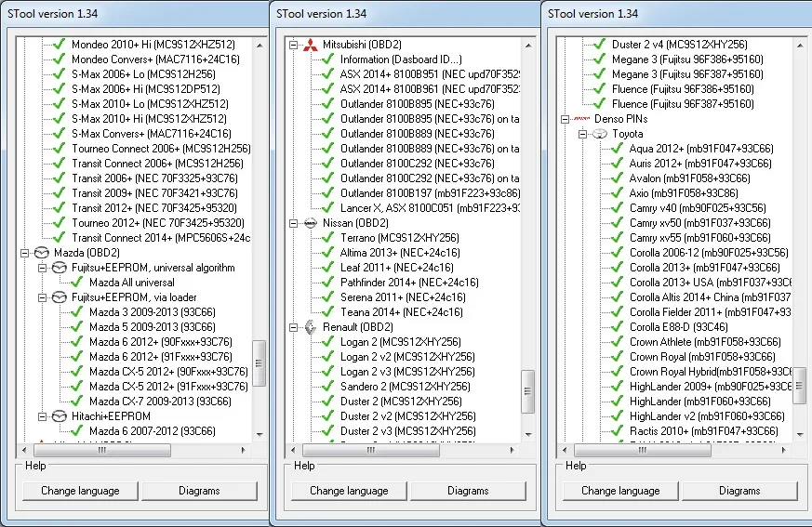Click the green checkmark beside Duster 2 v4
The width and height of the screenshot is (812, 527).
pos(599,45)
